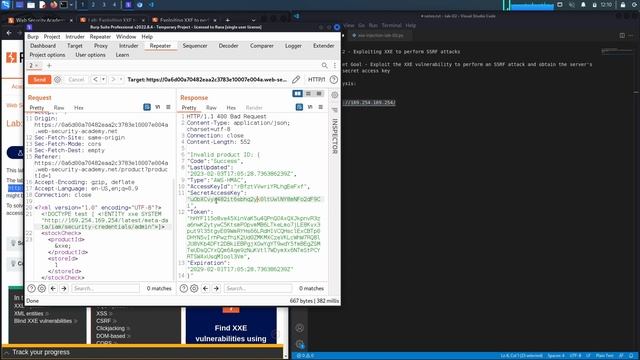This screenshot has height=360, width=640.
Task: Open Request search settings gear
Action: [42, 288]
